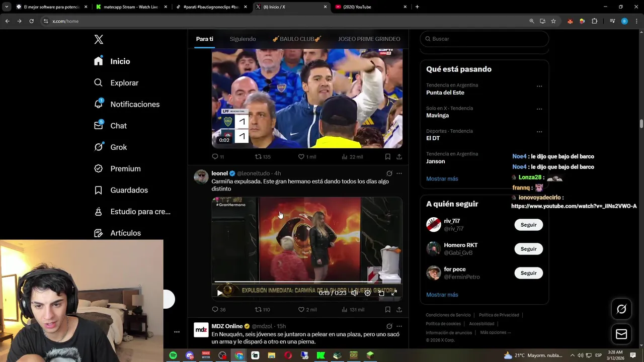This screenshot has width=644, height=362.
Task: Open Spotify from the taskbar
Action: pos(173,355)
